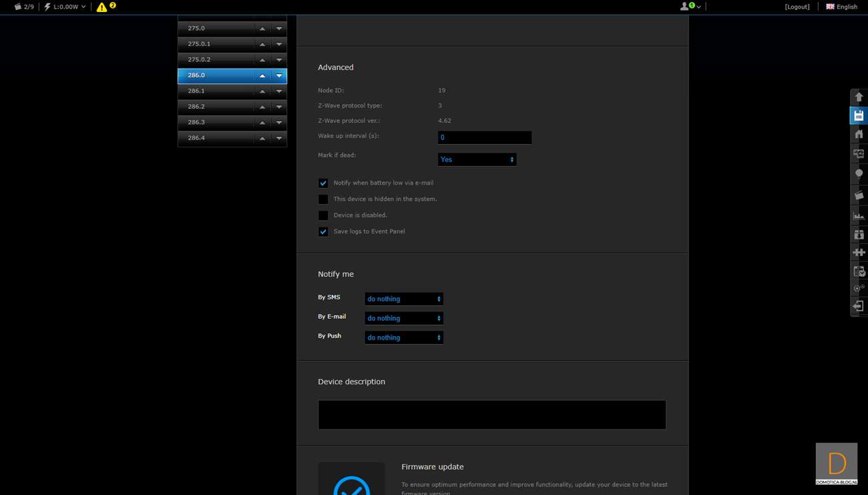Image resolution: width=868 pixels, height=495 pixels.
Task: Uncheck Notify when battery low via e-mail
Action: [323, 183]
